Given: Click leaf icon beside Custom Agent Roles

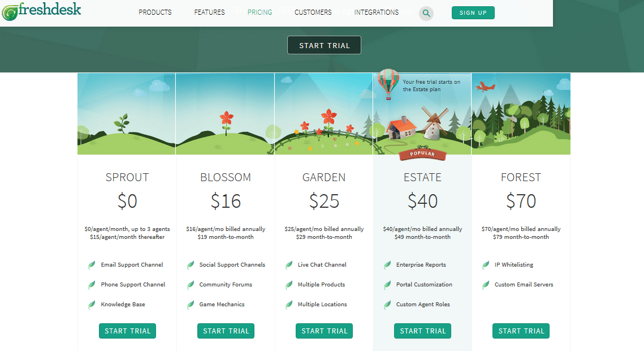Looking at the screenshot, I should coord(387,305).
